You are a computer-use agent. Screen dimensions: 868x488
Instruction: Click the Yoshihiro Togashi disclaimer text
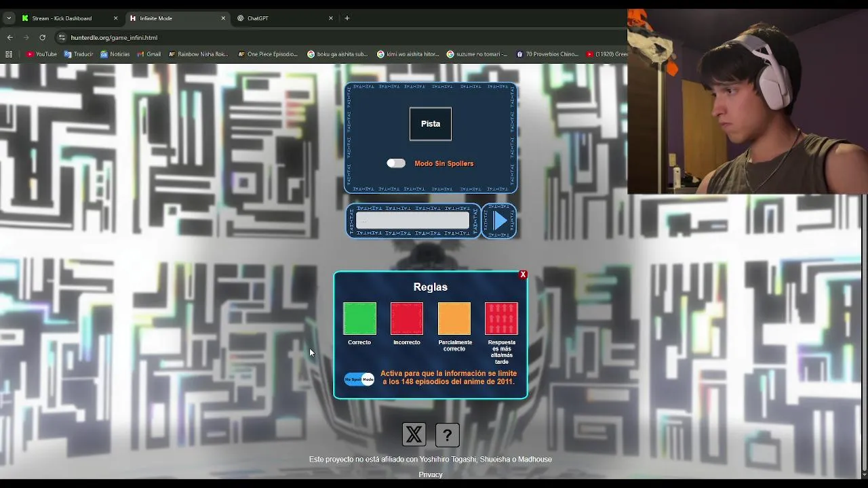[431, 460]
